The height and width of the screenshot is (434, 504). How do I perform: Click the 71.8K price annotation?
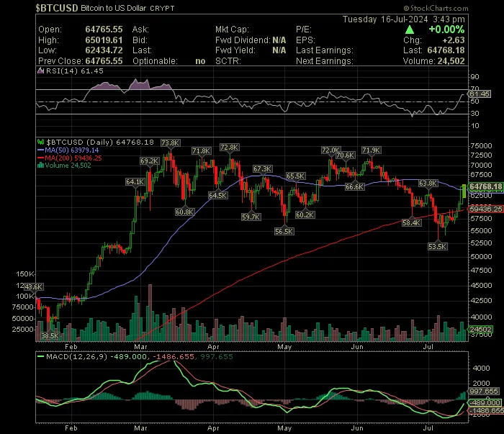201,150
